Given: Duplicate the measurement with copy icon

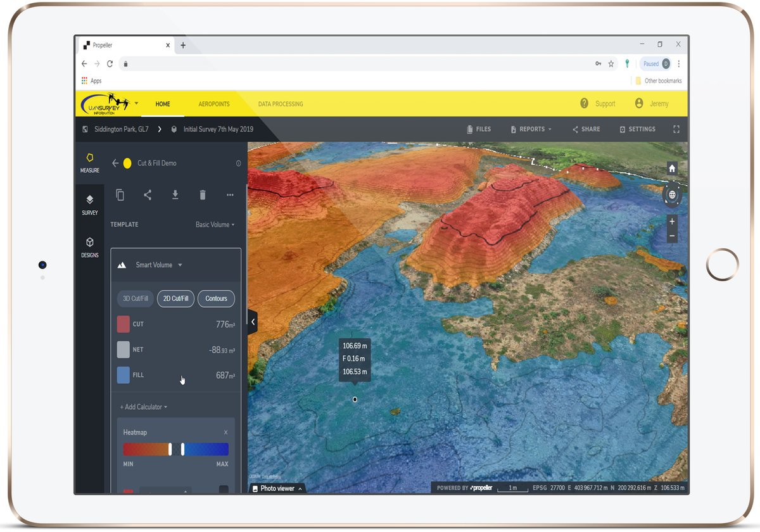Looking at the screenshot, I should pyautogui.click(x=120, y=195).
